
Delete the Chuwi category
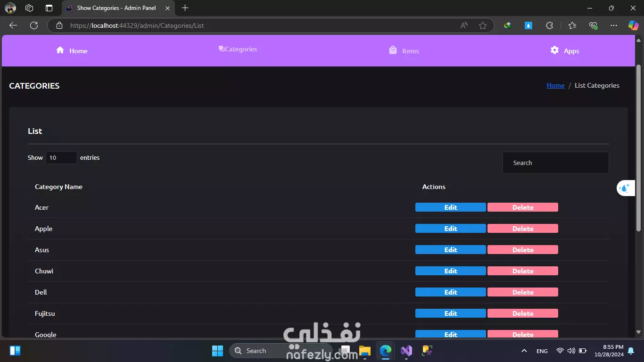tap(523, 271)
